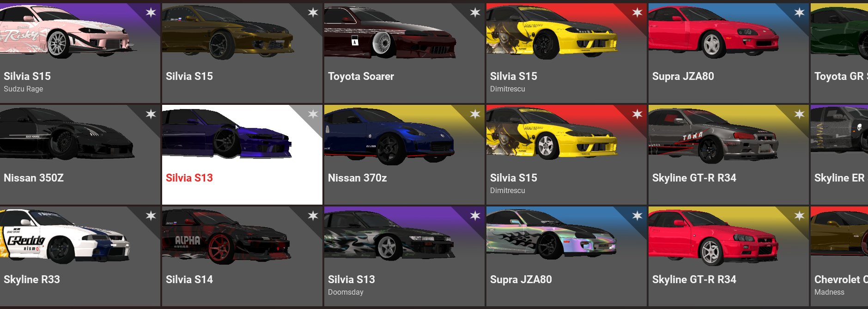
Task: Click star icon on the Toyota Soarer card
Action: 475,12
